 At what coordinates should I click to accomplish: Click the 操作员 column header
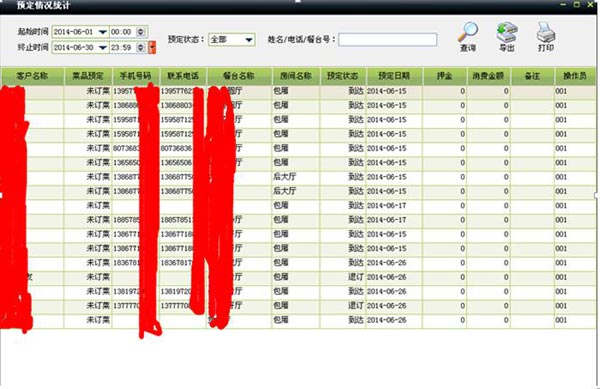pyautogui.click(x=575, y=76)
